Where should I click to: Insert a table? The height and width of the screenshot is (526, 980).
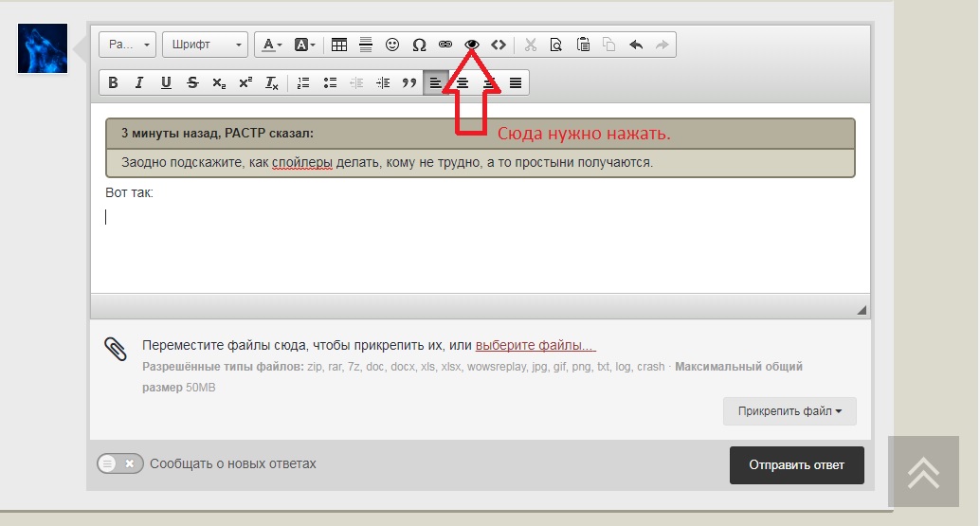[339, 45]
